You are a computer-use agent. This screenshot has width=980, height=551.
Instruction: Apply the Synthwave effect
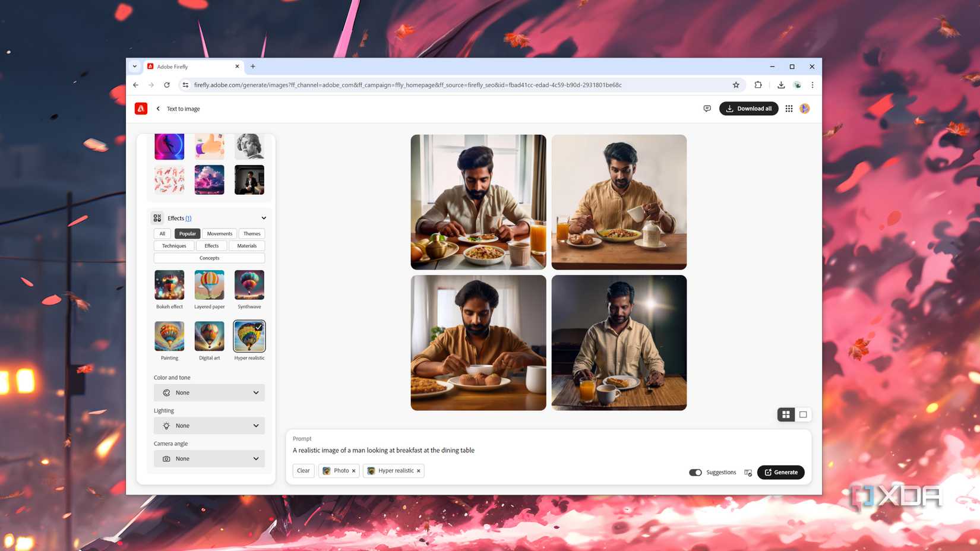[x=249, y=285]
